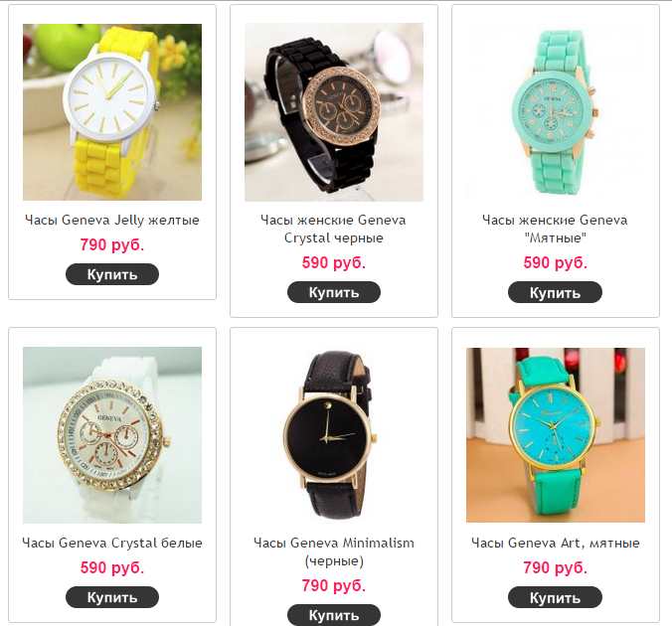Buy the white Geneva Crystal watch

[112, 597]
